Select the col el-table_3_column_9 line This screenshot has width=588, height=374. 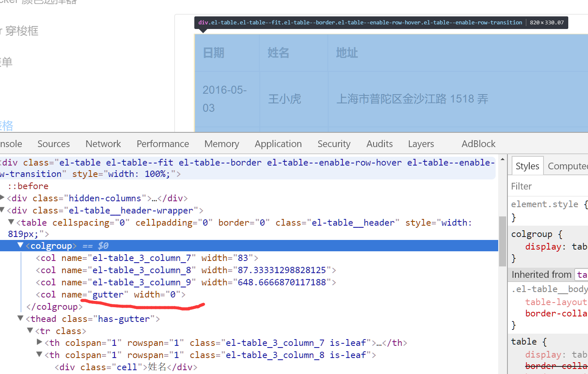tap(186, 282)
